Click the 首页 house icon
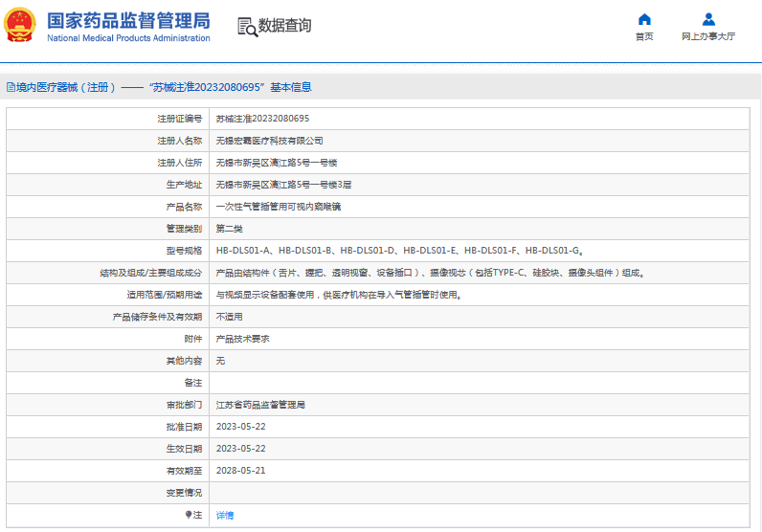 click(644, 19)
